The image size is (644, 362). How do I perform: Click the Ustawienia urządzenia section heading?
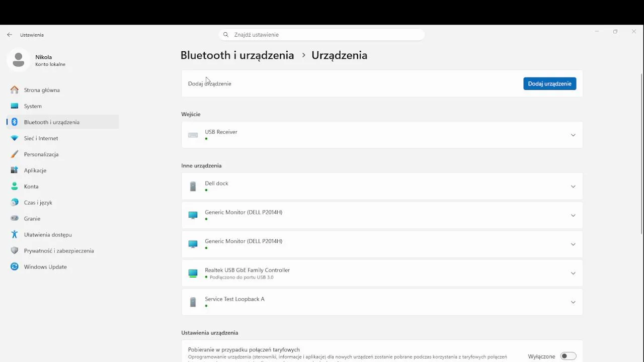click(x=210, y=333)
